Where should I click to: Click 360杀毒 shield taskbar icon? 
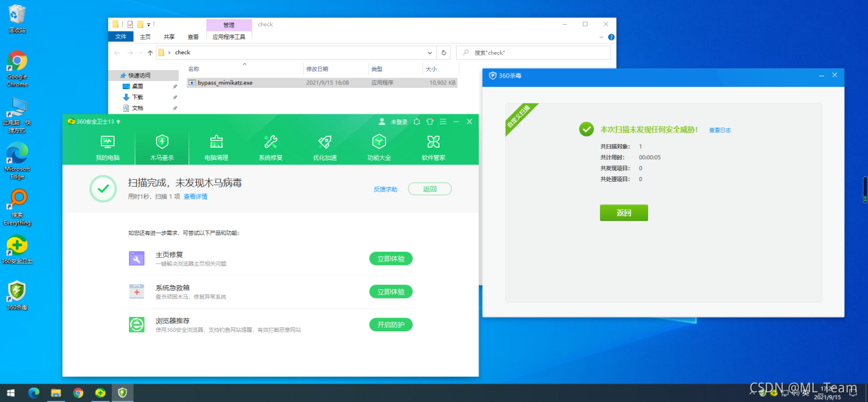click(x=122, y=392)
